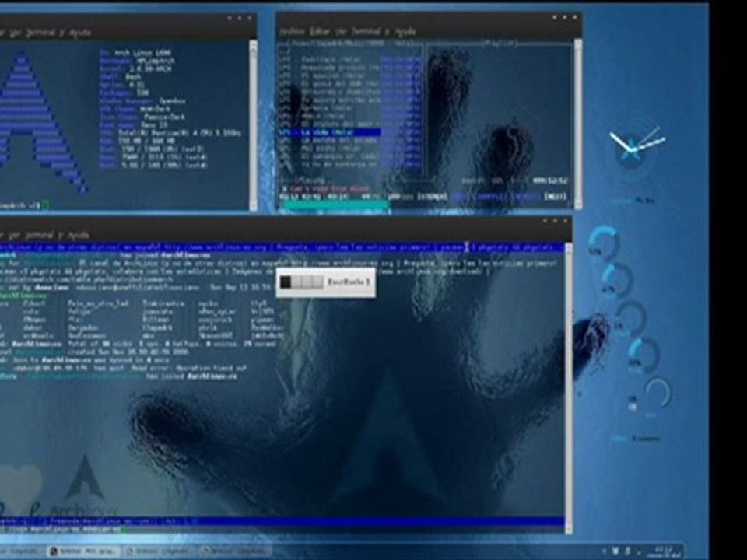Select the highlighted song La vida in playlist
Image resolution: width=747 pixels, height=560 pixels.
tap(340, 132)
